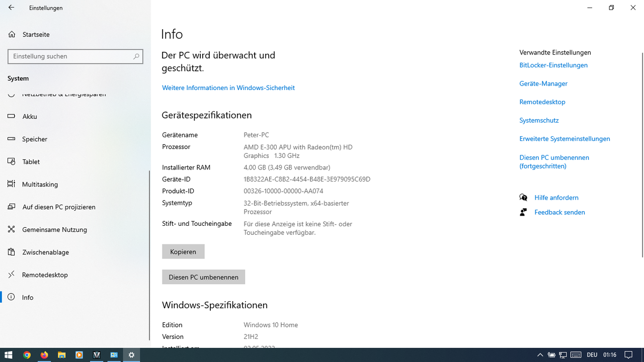Open Startseite home icon
The image size is (644, 362).
12,34
